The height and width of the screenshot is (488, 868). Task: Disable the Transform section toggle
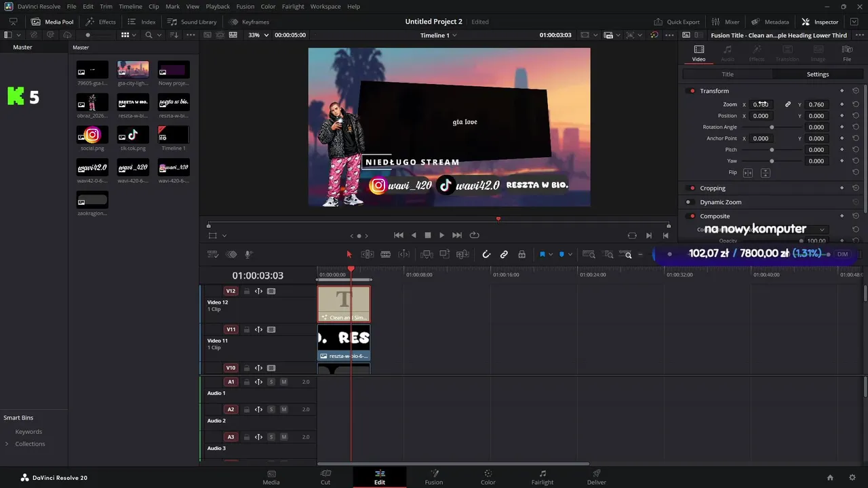(x=692, y=91)
